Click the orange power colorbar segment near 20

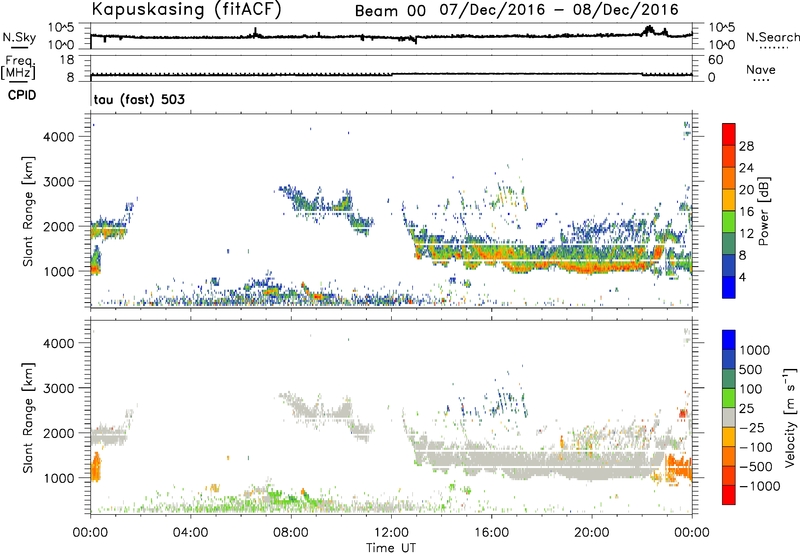click(729, 178)
